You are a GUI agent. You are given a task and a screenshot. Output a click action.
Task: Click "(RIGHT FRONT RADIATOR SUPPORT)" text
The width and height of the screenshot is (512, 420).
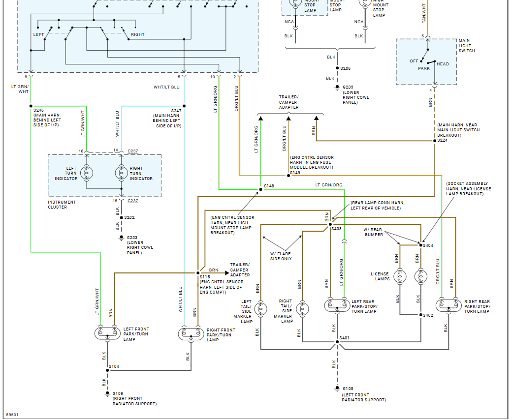pyautogui.click(x=134, y=401)
